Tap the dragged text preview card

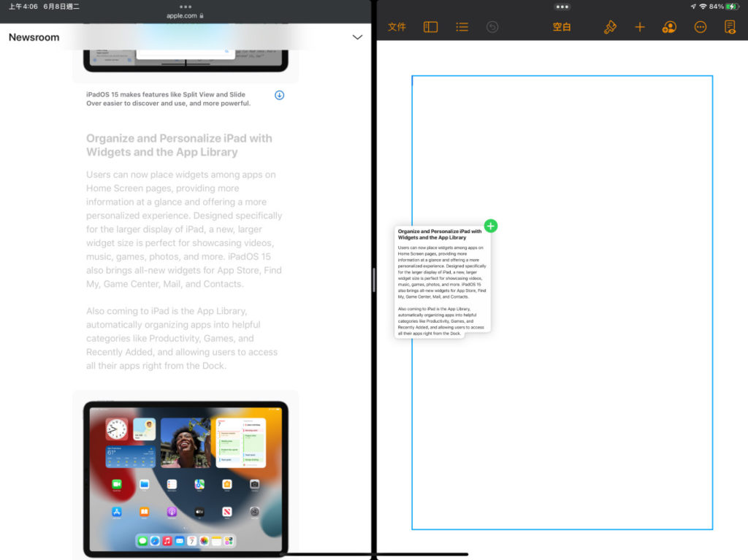442,281
